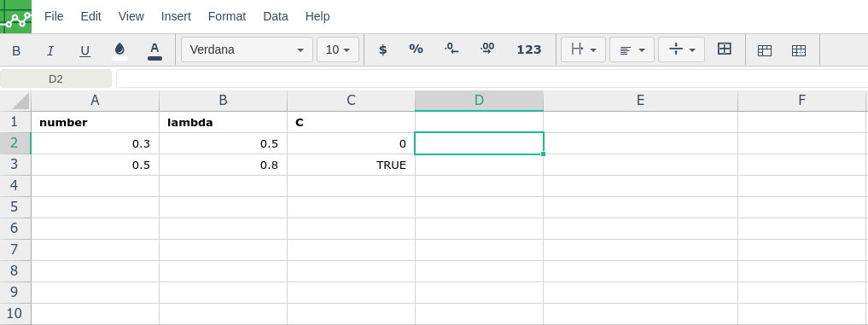Image resolution: width=868 pixels, height=325 pixels.
Task: Open the font size 10 dropdown
Action: [338, 49]
